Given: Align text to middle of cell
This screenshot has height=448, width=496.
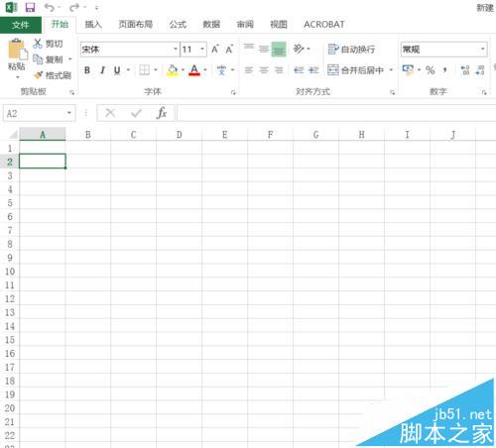Looking at the screenshot, I should pyautogui.click(x=264, y=50).
